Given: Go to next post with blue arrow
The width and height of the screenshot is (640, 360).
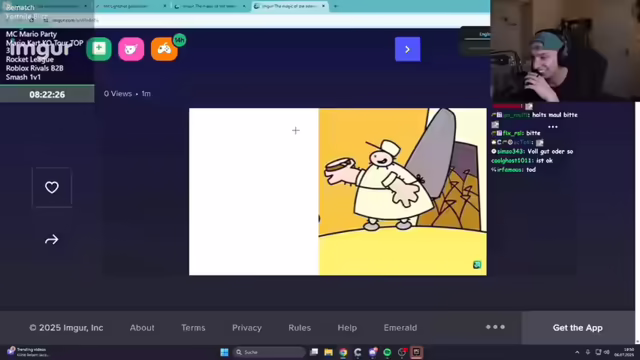Looking at the screenshot, I should point(407,49).
